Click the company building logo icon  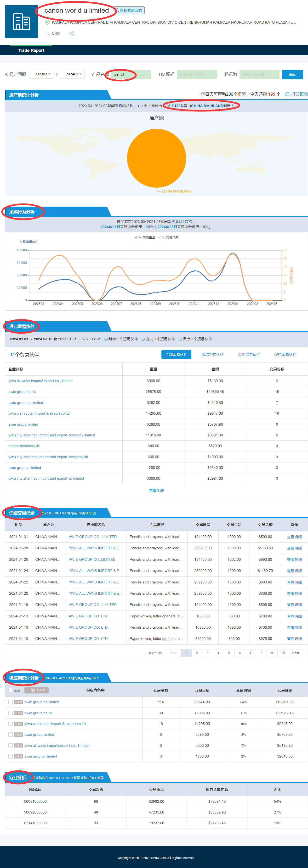tap(21, 22)
